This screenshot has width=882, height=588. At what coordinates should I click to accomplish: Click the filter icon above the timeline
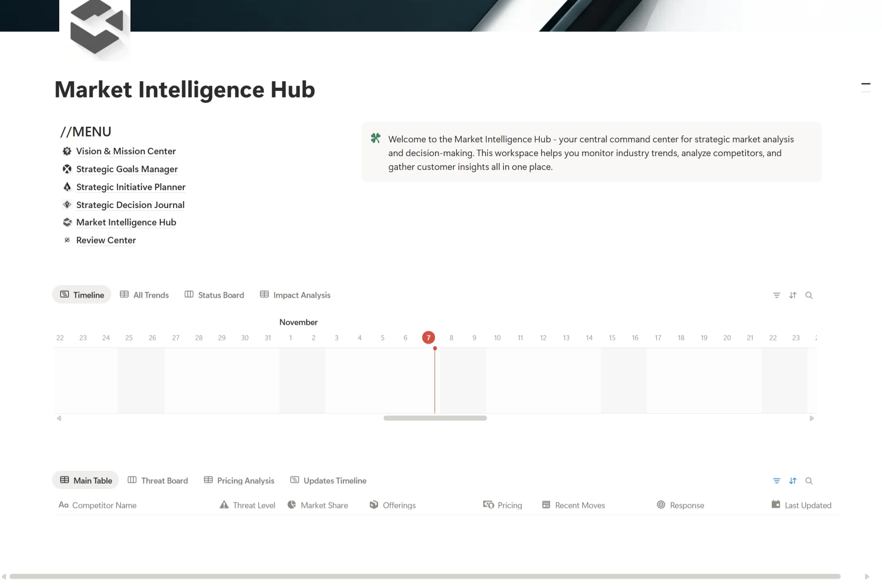click(x=776, y=295)
